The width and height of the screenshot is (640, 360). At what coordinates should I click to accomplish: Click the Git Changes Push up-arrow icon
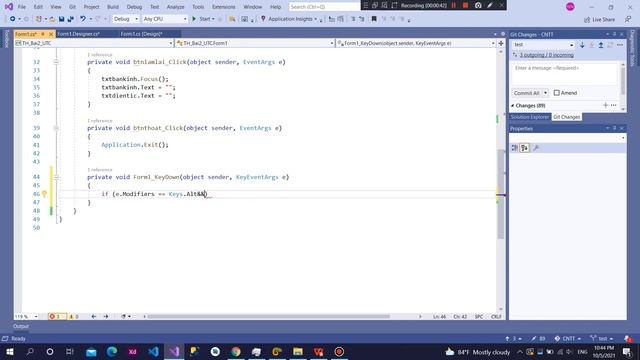click(x=601, y=45)
